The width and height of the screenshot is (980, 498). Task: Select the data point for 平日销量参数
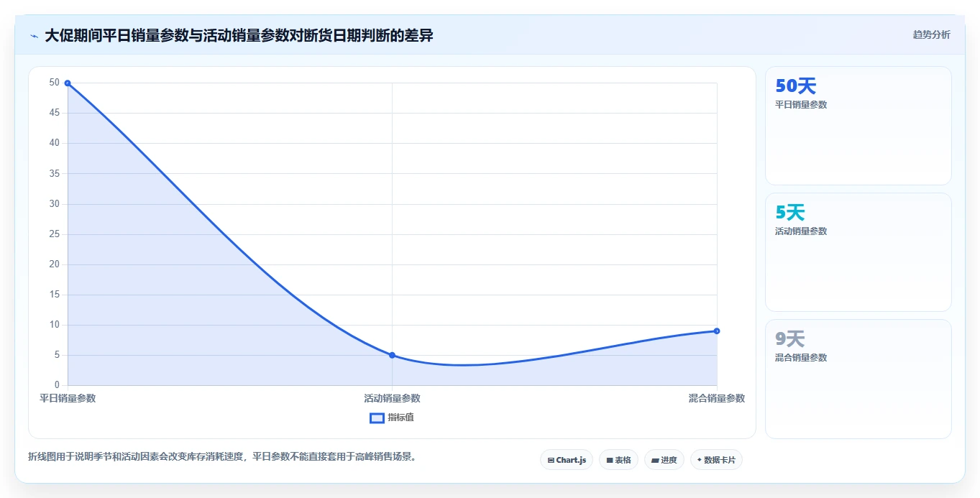coord(68,83)
